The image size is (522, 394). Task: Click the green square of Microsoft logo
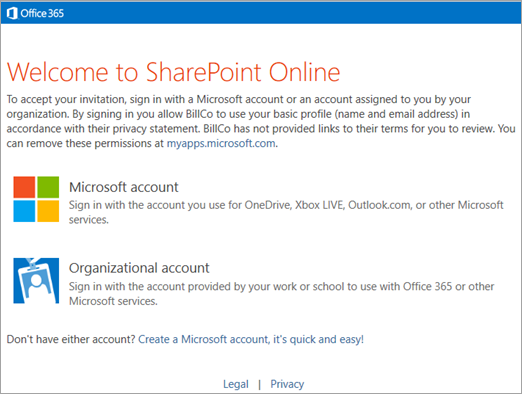(48, 187)
